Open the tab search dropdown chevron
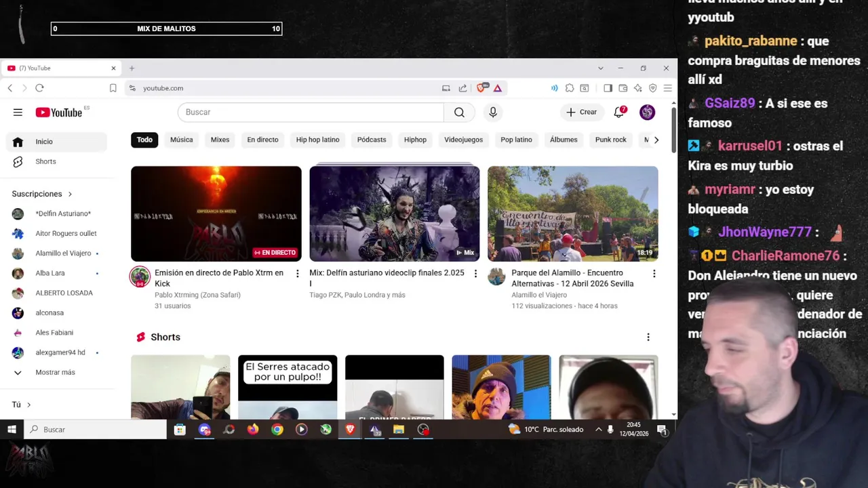 click(600, 68)
